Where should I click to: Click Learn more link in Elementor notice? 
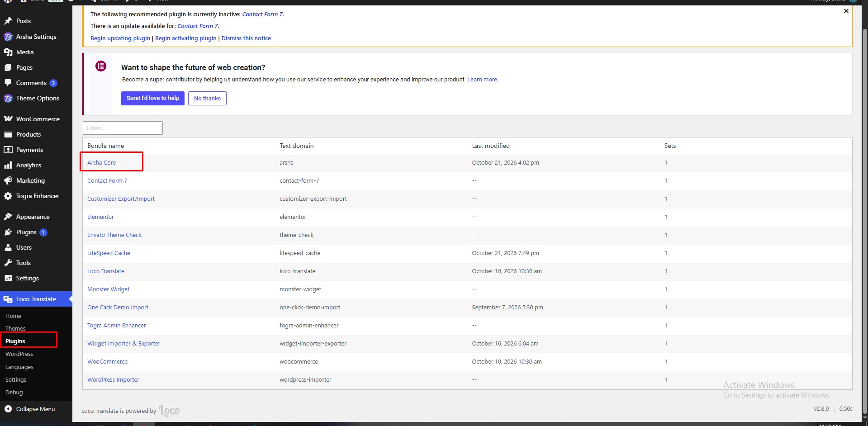click(x=483, y=79)
